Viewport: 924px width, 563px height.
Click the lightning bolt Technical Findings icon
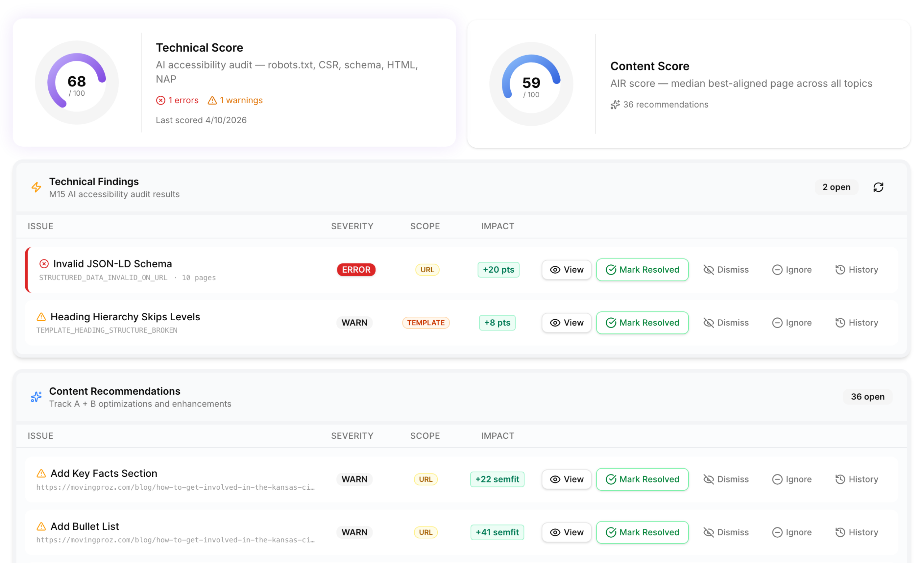36,187
